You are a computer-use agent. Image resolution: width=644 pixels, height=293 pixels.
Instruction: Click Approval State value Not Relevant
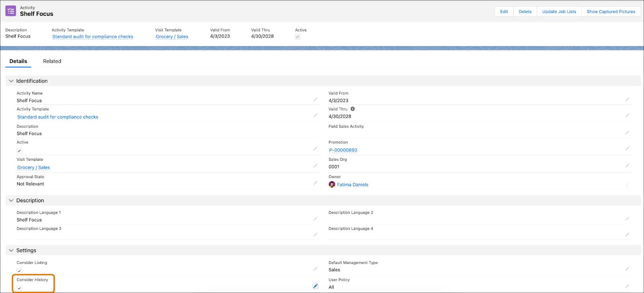click(30, 184)
